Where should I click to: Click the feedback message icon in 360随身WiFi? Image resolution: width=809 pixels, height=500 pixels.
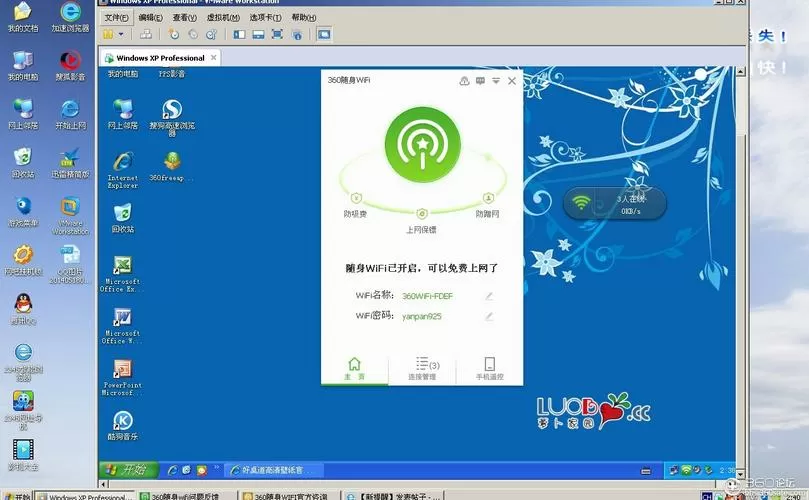(480, 80)
